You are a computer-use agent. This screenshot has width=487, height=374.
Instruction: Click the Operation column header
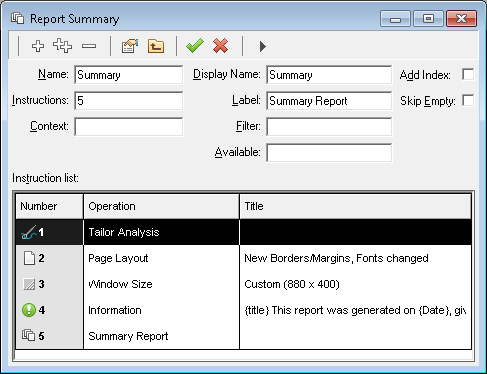[161, 206]
